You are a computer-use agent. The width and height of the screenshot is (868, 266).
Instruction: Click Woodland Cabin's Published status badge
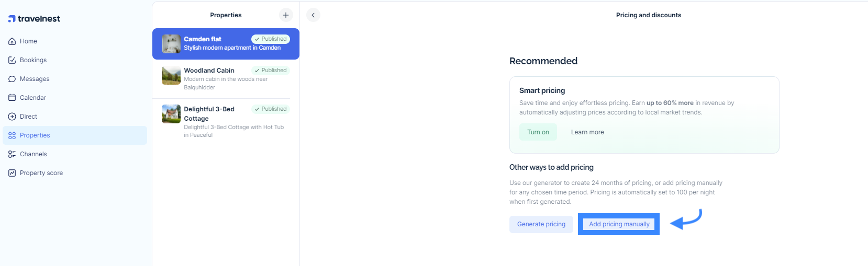tap(271, 71)
